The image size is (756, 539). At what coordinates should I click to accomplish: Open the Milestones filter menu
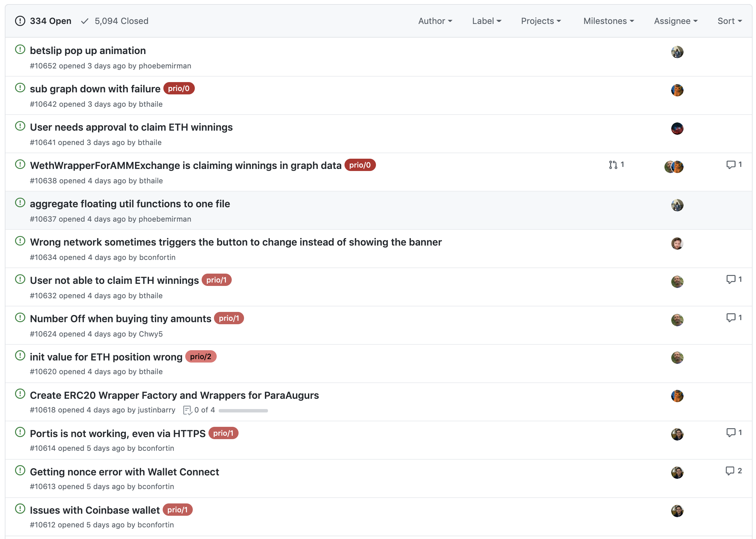coord(608,21)
